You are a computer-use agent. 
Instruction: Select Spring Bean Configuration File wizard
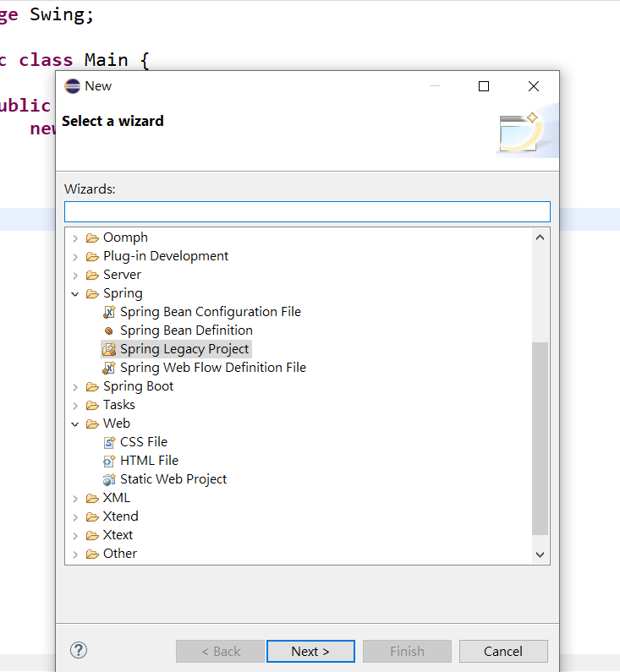tap(211, 312)
